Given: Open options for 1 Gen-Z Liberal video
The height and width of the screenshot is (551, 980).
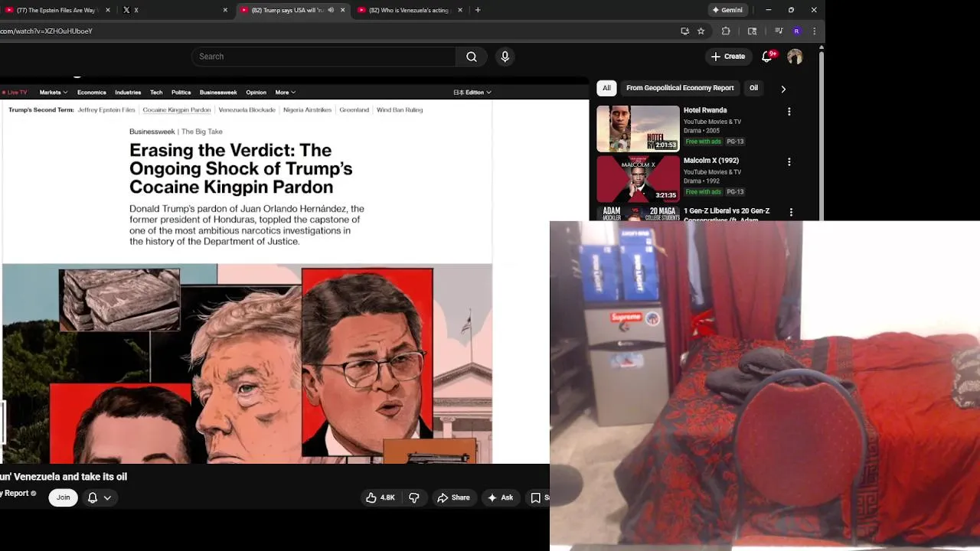Looking at the screenshot, I should [791, 212].
